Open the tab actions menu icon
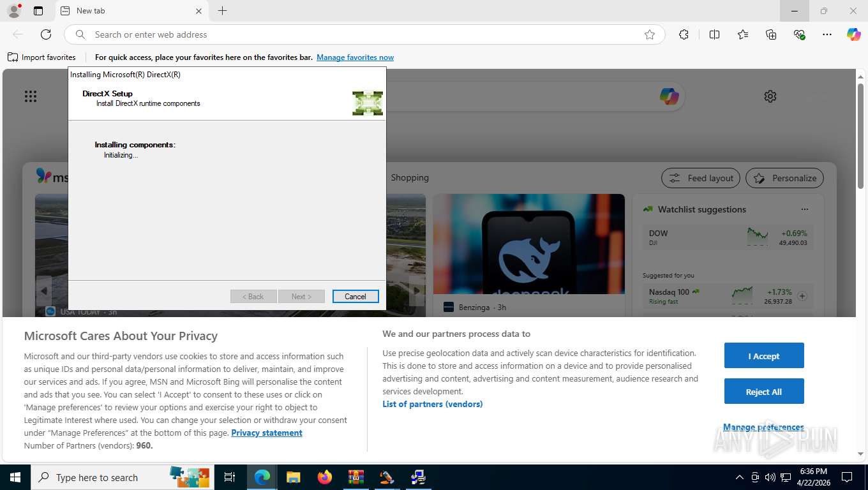The image size is (868, 490). (x=38, y=11)
